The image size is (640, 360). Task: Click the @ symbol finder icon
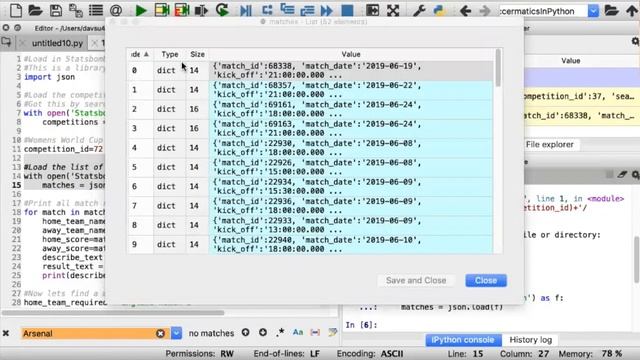pos(116,10)
